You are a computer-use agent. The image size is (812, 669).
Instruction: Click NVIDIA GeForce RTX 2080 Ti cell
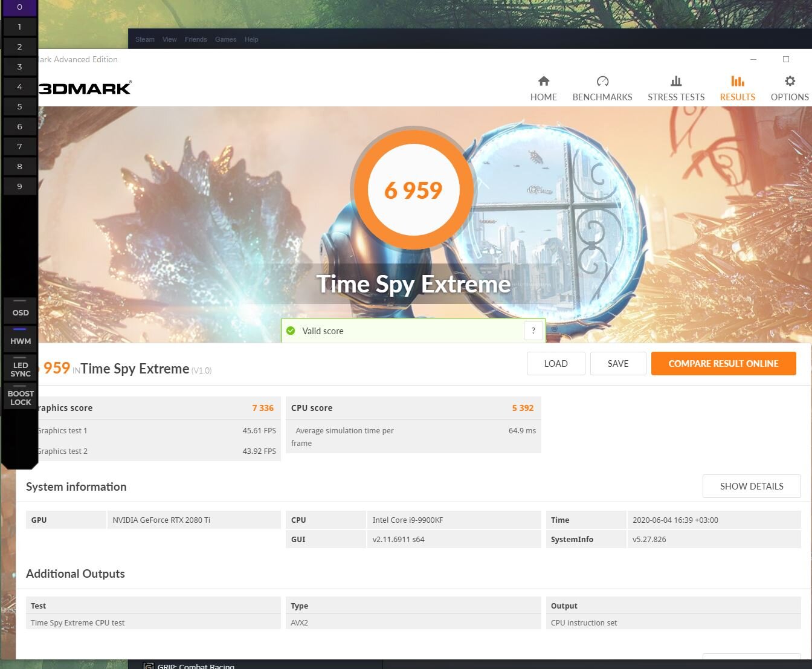[x=194, y=520]
